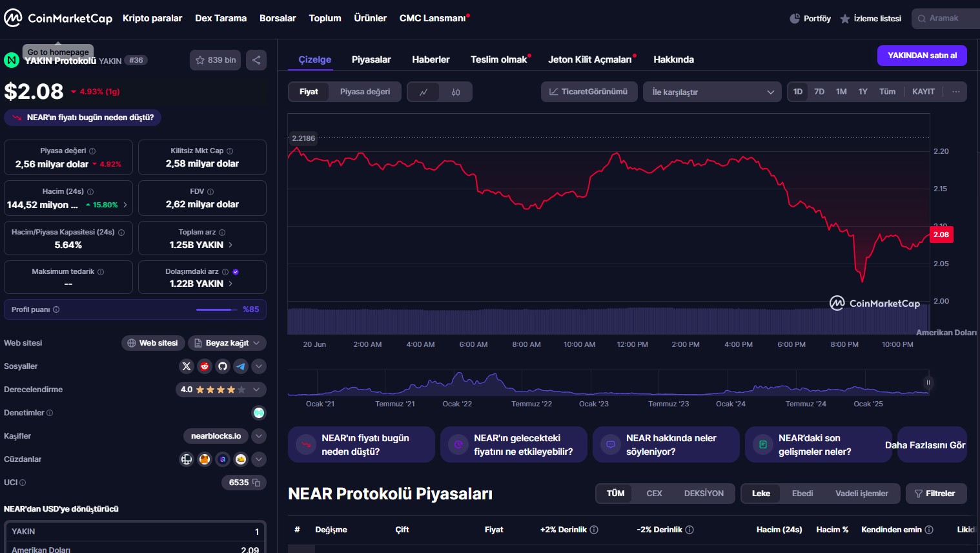The width and height of the screenshot is (980, 553).
Task: Open chart more options ellipsis
Action: click(956, 92)
